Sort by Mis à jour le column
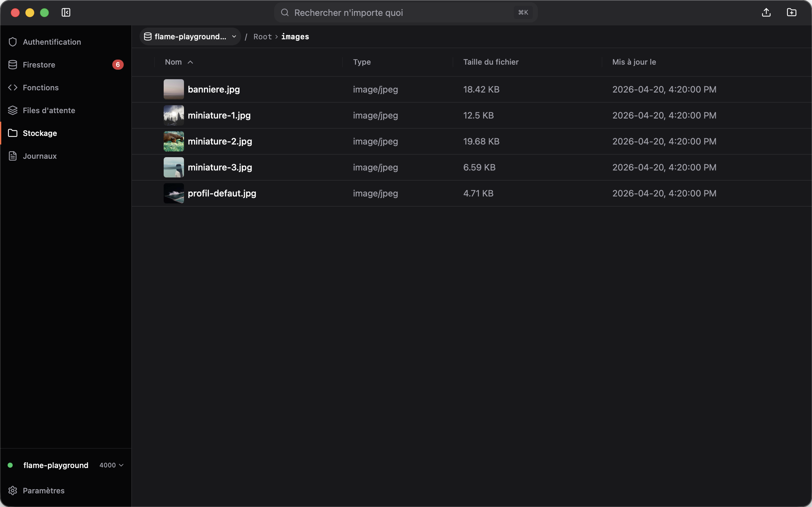Image resolution: width=812 pixels, height=507 pixels. pyautogui.click(x=634, y=62)
